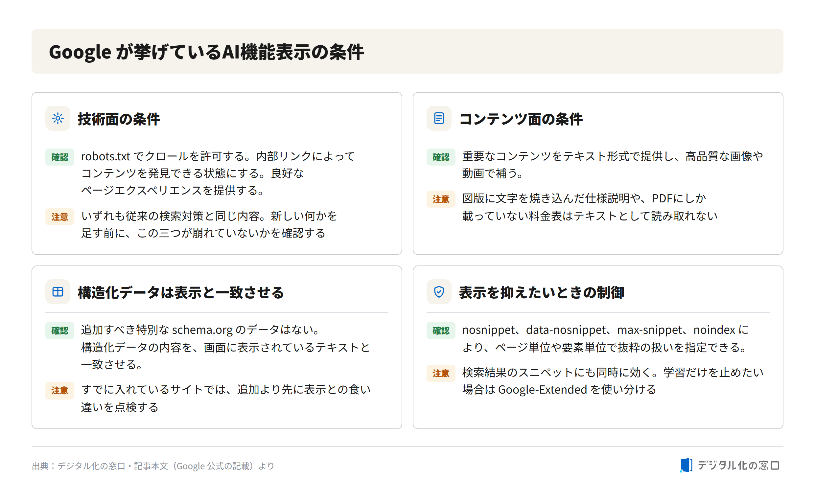
Task: Click the 確認 badge in 技術面の条件 card
Action: 60,157
